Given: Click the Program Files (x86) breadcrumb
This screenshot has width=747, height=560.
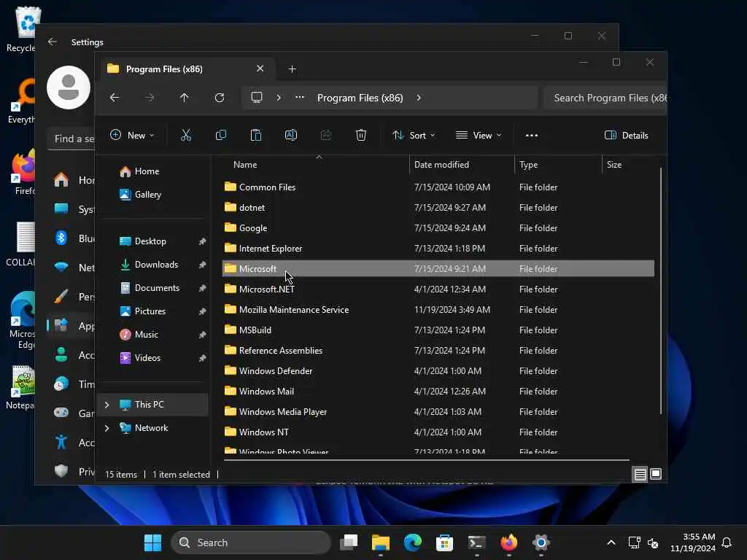Looking at the screenshot, I should click(360, 98).
